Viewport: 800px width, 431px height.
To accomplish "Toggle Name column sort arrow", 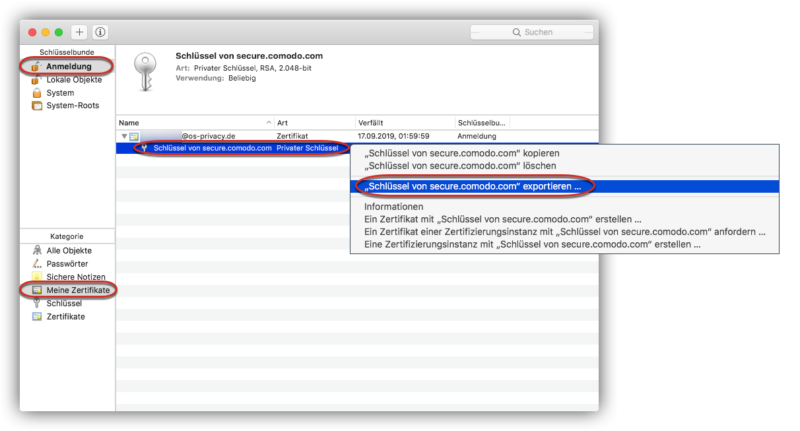I will pos(269,123).
